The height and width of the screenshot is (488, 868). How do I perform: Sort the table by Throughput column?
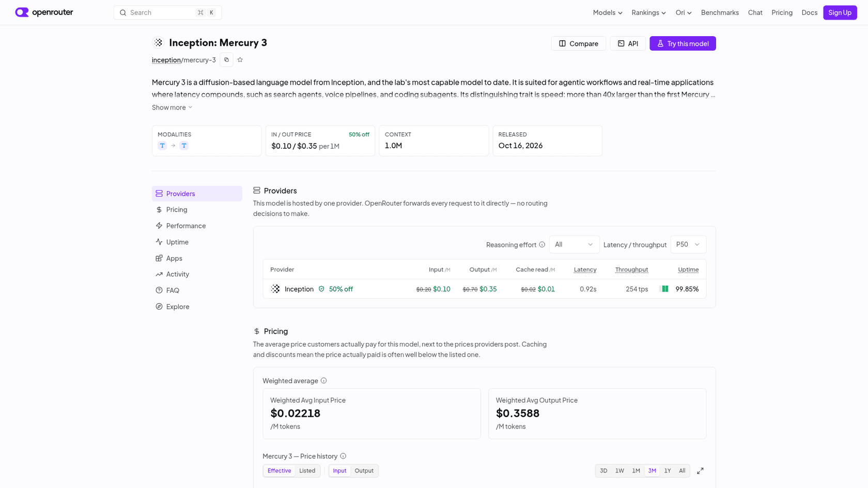pos(631,270)
